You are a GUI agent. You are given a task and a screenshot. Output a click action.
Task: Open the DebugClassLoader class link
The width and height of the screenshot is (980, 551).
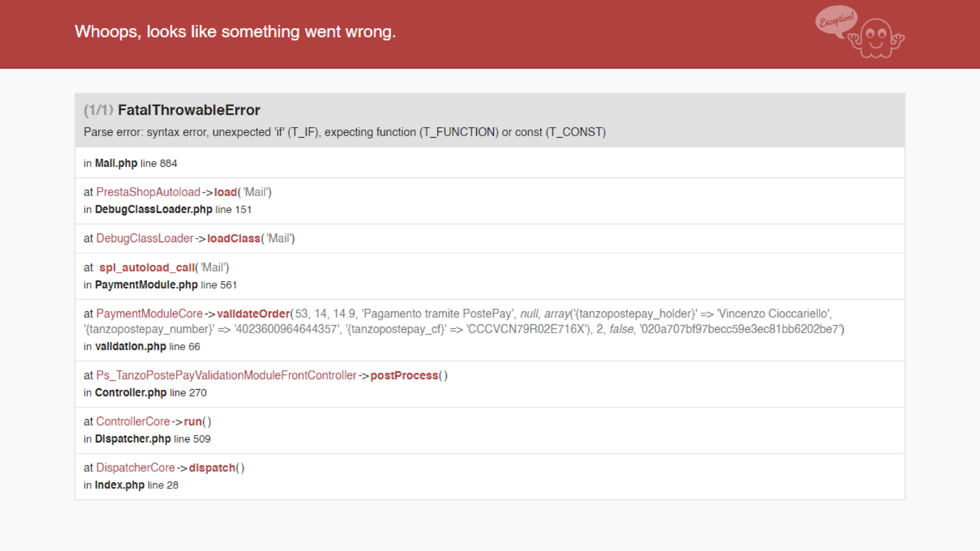coord(144,239)
